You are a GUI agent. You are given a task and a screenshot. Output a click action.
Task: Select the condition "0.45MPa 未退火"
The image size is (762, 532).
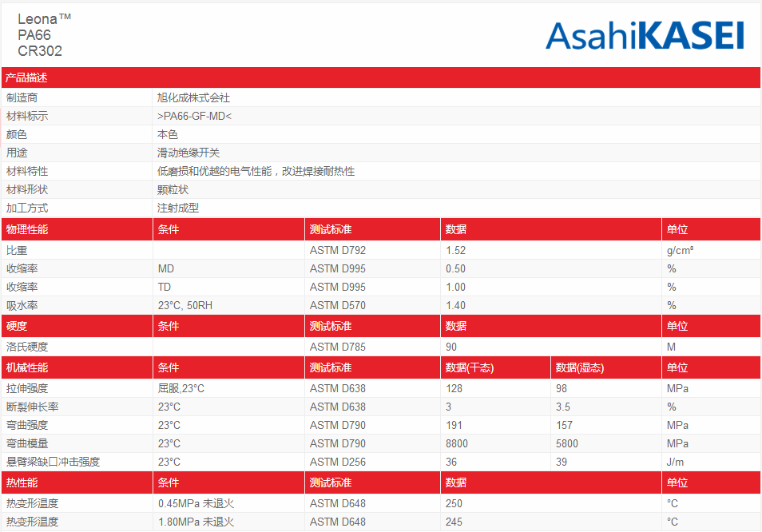(196, 504)
